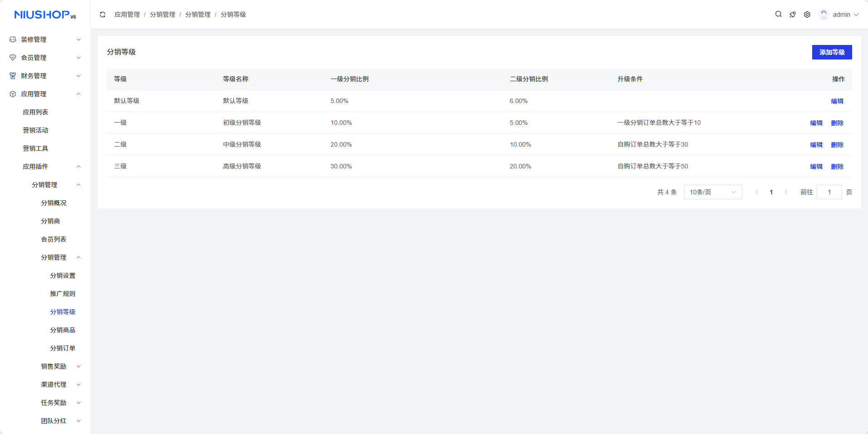Click the 财务管理 menu icon

(x=13, y=76)
